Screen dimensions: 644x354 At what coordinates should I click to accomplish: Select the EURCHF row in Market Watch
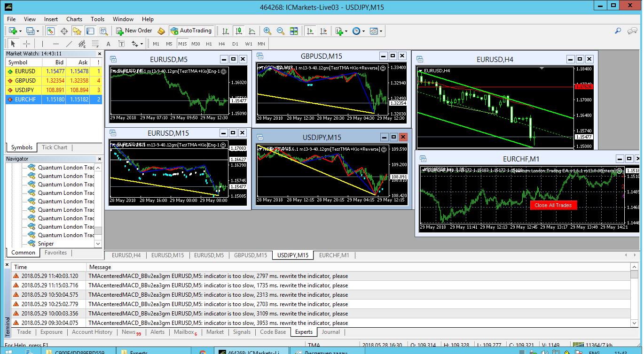coord(54,100)
